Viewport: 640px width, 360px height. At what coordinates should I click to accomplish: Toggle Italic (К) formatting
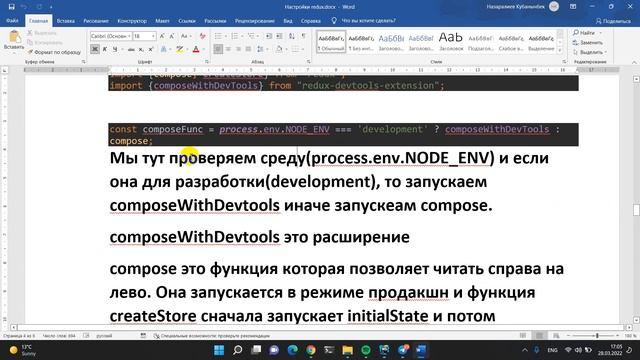pyautogui.click(x=105, y=49)
